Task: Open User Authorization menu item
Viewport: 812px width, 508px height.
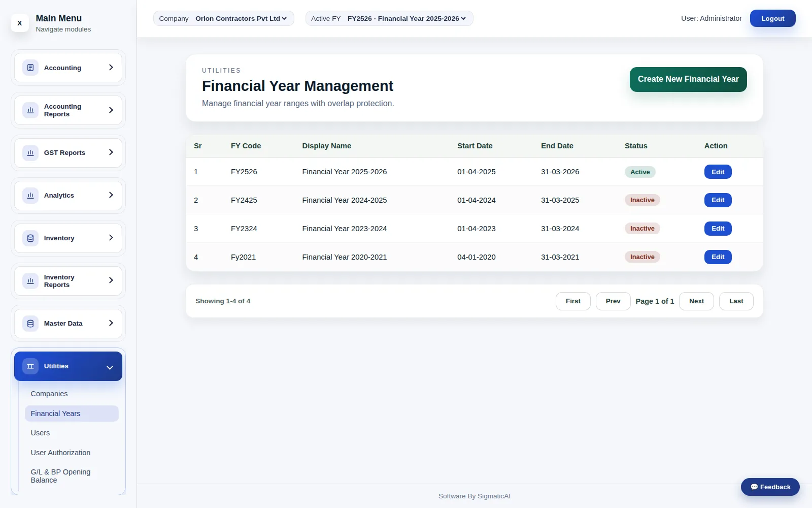Action: point(72,453)
